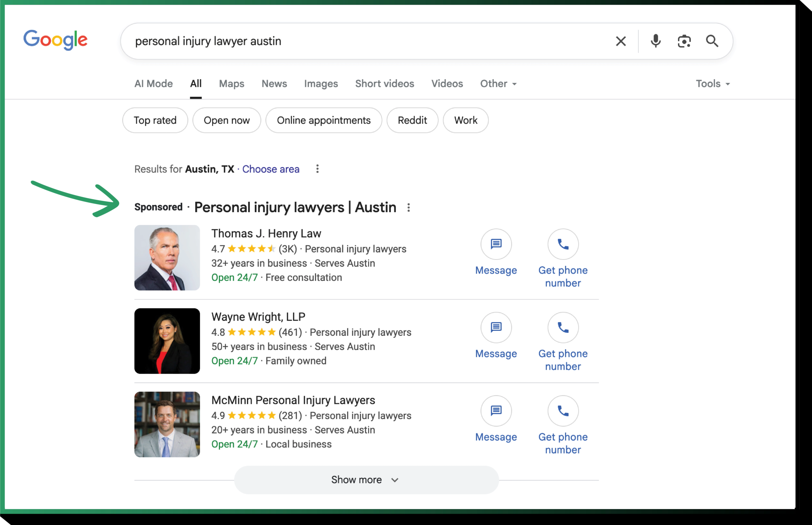Viewport: 812px width, 525px height.
Task: Click phone icon for Wayne Wright, LLP
Action: click(x=563, y=327)
